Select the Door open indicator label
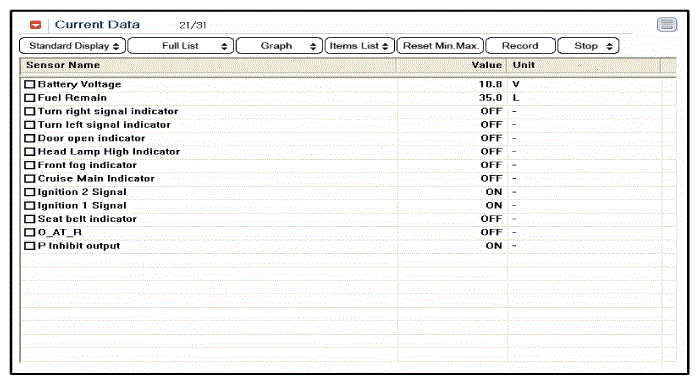This screenshot has width=699, height=384. 91,138
